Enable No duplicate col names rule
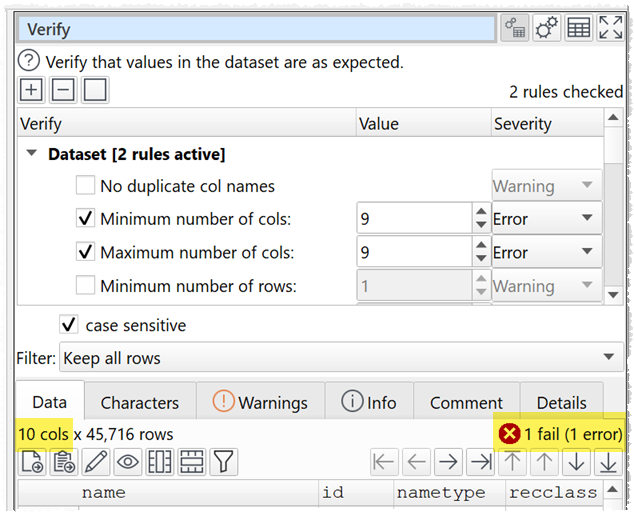The height and width of the screenshot is (516, 634). 87,186
